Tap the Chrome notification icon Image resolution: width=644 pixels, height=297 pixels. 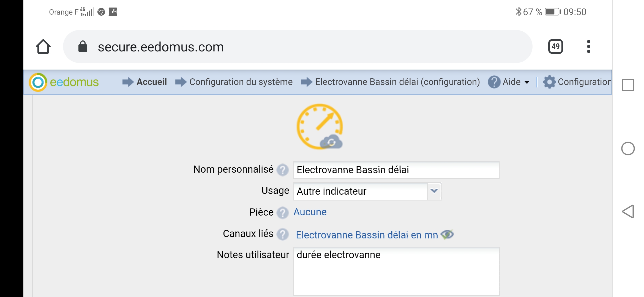[101, 12]
